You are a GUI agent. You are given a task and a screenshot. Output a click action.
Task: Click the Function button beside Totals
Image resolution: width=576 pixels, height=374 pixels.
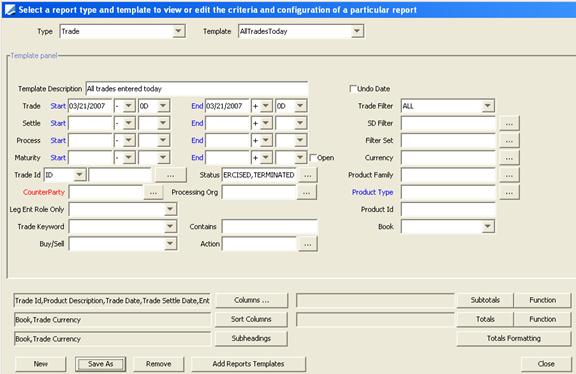[x=543, y=319]
